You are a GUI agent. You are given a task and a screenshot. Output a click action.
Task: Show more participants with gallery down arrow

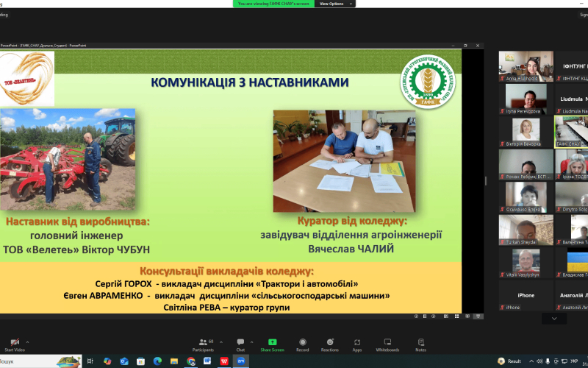click(x=554, y=319)
